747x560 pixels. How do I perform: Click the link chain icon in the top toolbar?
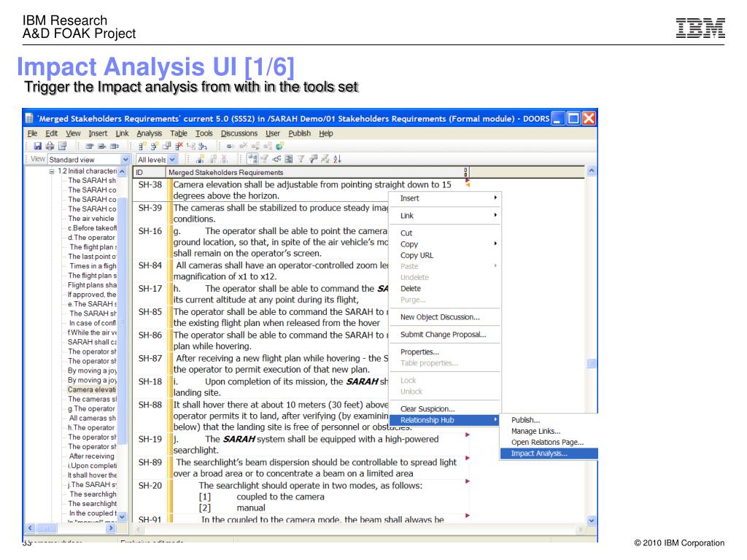click(x=231, y=146)
